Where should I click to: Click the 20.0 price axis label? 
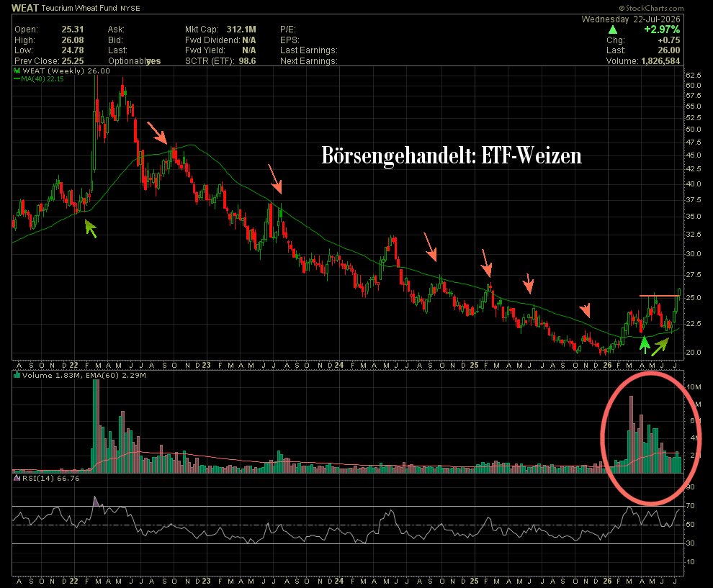pyautogui.click(x=694, y=352)
